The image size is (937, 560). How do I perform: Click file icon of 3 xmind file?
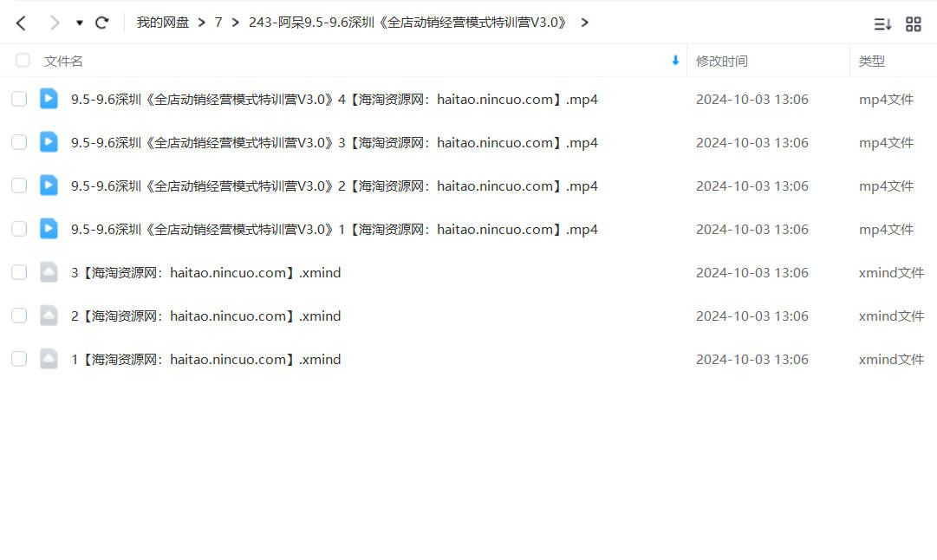tap(49, 272)
